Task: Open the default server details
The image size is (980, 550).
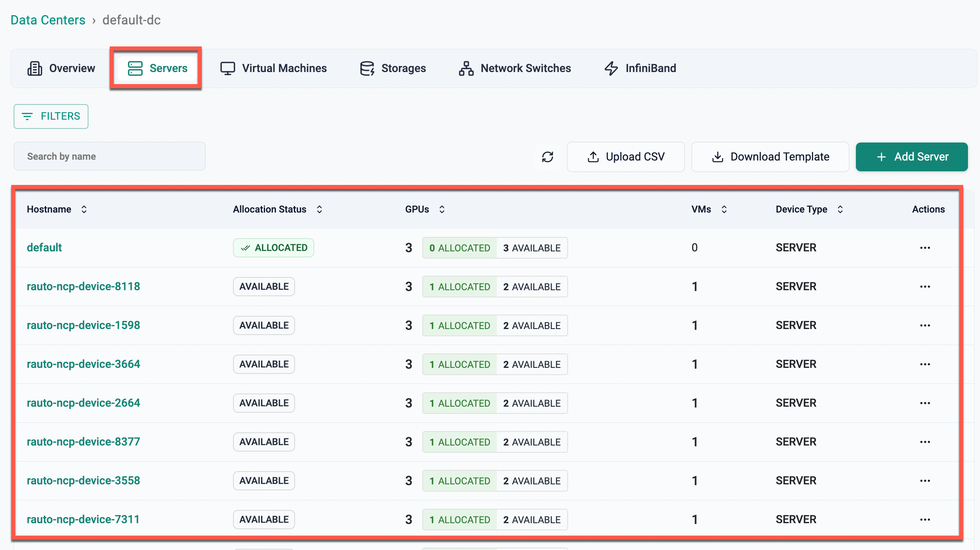Action: click(x=44, y=248)
